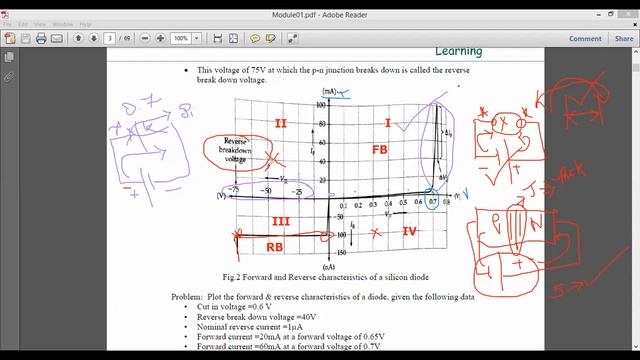Show attachments paperclip panel

point(9,76)
